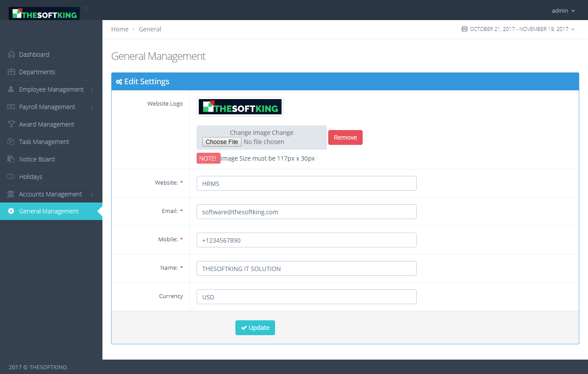Select the Award Management trophy icon

[x=10, y=124]
